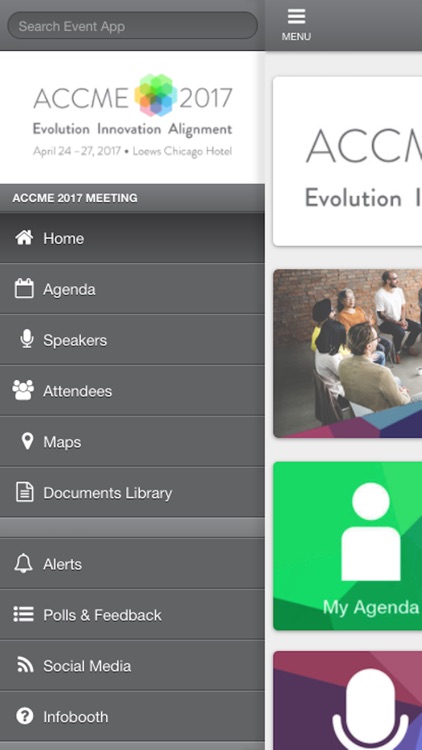Click the Alerts bell icon
The height and width of the screenshot is (750, 422).
click(x=23, y=563)
